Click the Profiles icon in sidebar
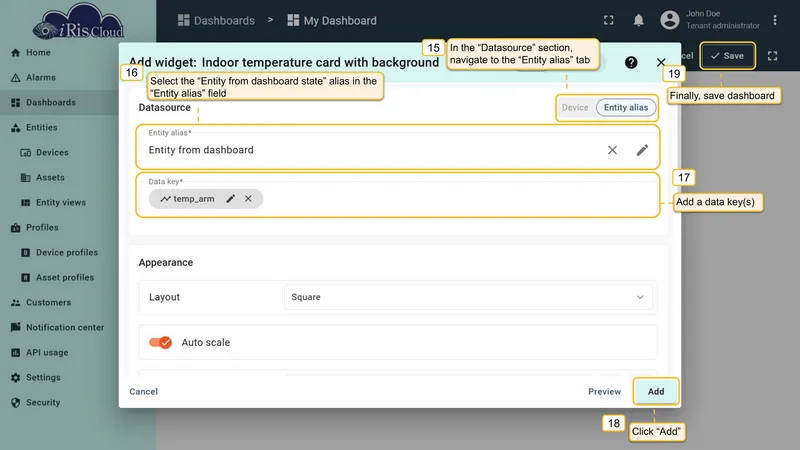The width and height of the screenshot is (800, 450). coord(15,228)
